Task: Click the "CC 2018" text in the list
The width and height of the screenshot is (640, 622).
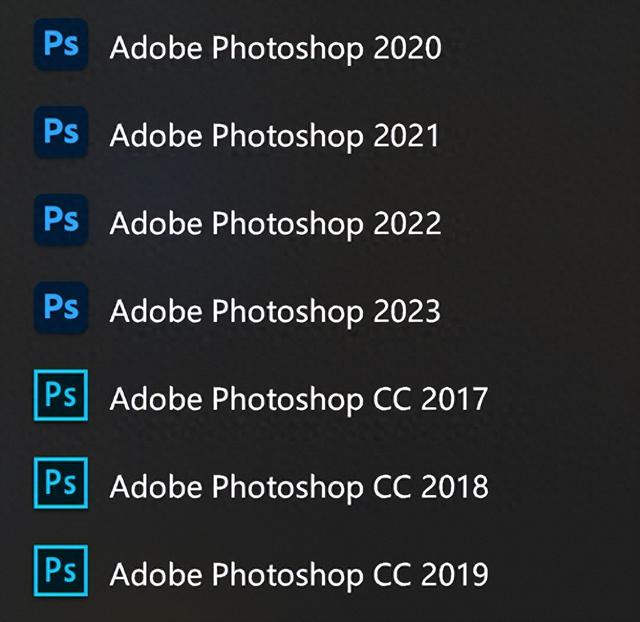Action: click(428, 486)
